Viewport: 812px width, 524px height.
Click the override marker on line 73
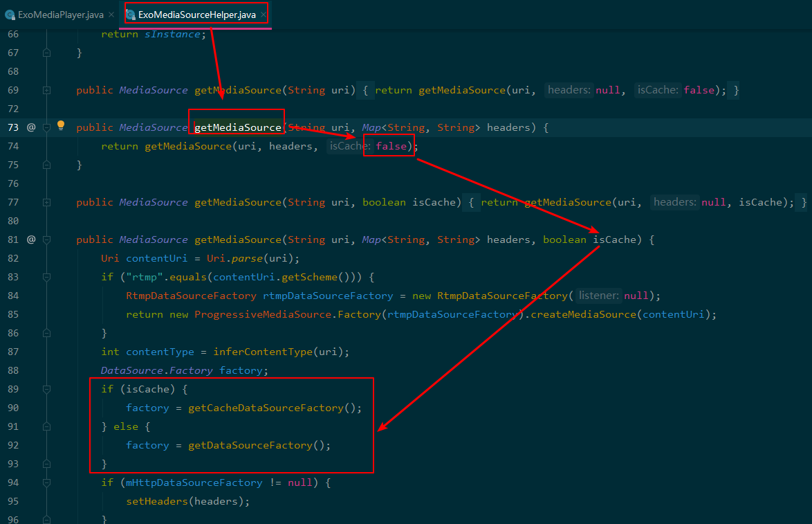(31, 127)
